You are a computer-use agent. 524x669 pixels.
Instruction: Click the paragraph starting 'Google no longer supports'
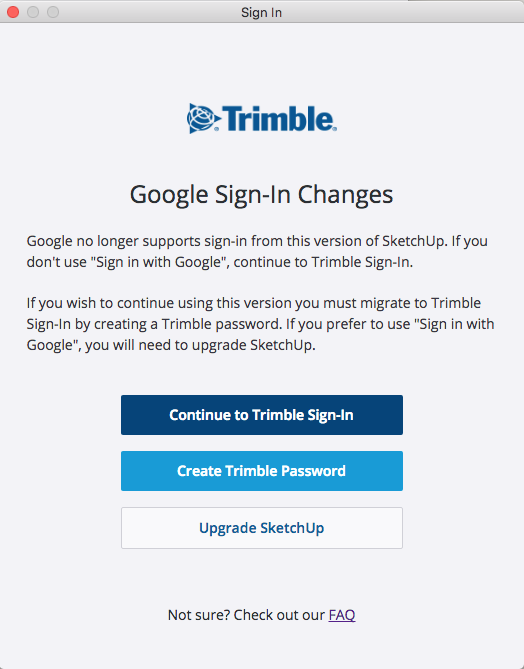[x=257, y=251]
